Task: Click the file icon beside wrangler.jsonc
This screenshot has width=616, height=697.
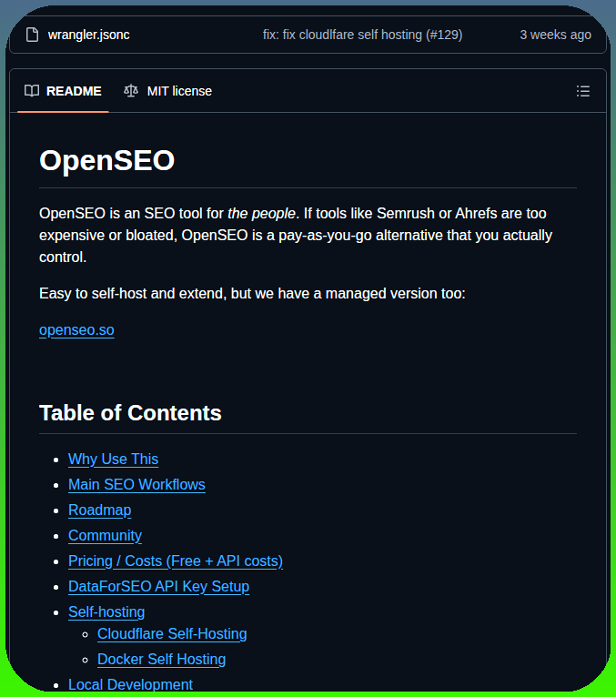Action: pyautogui.click(x=32, y=35)
